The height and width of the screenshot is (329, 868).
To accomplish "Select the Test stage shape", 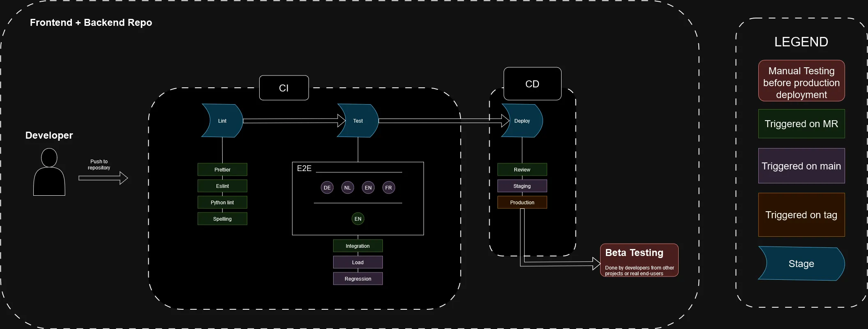I will (358, 121).
